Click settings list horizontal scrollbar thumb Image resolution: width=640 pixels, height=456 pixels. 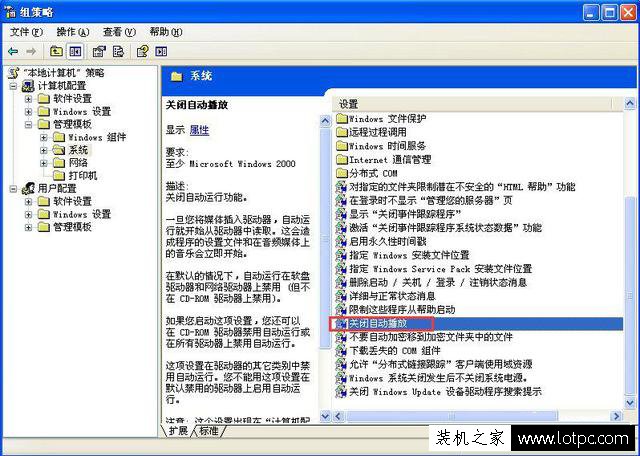pos(451,416)
